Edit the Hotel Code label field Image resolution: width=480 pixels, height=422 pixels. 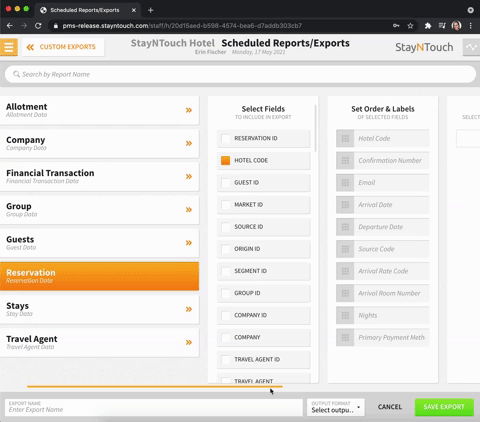point(392,138)
